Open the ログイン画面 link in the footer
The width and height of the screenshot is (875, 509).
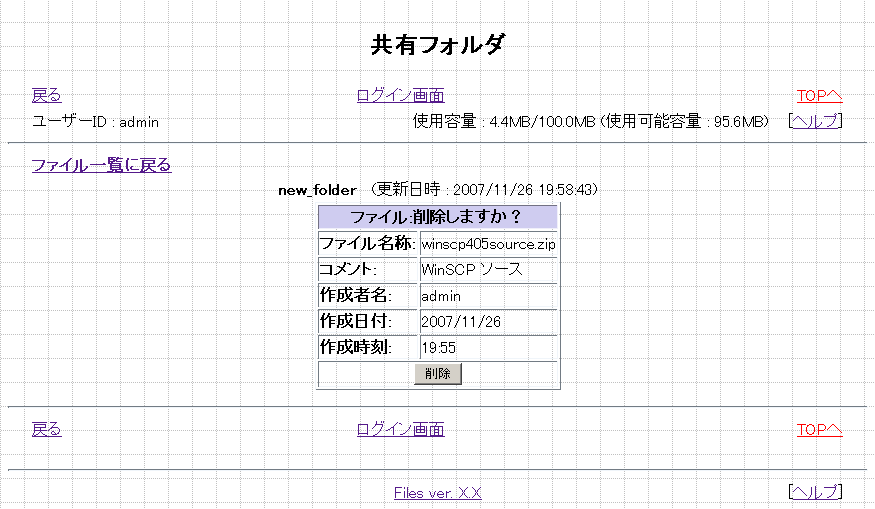[x=400, y=430]
